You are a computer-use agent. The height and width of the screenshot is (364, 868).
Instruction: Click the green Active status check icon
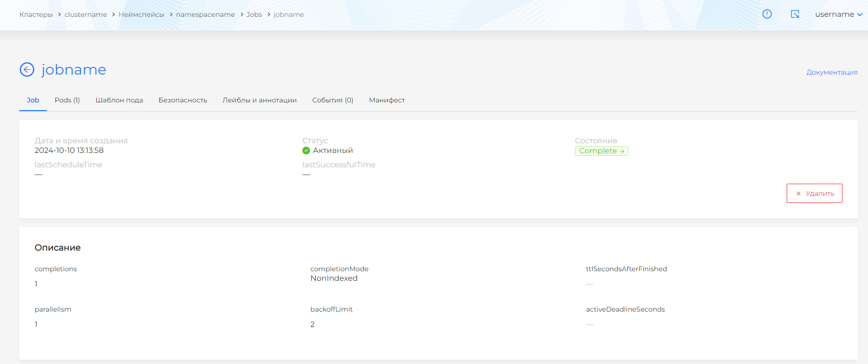point(306,151)
